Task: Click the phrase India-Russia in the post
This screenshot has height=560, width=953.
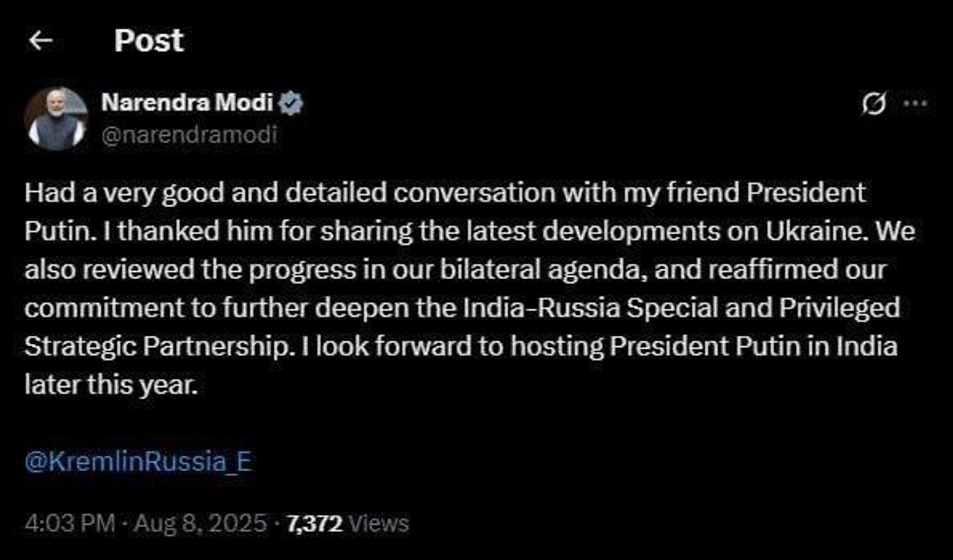Action: pyautogui.click(x=542, y=308)
